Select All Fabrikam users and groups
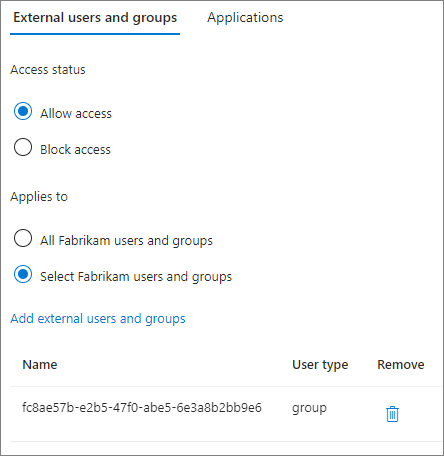Viewport: 444px width, 456px height. tap(23, 238)
